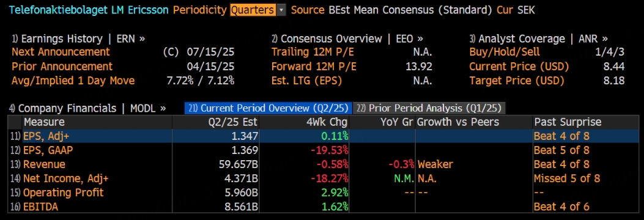Click the Source BEst Mean Consensus field

coord(391,10)
